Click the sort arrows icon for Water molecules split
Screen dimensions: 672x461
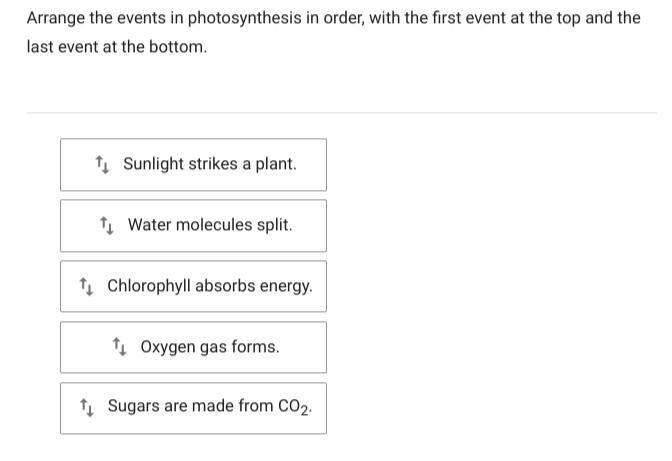point(106,225)
